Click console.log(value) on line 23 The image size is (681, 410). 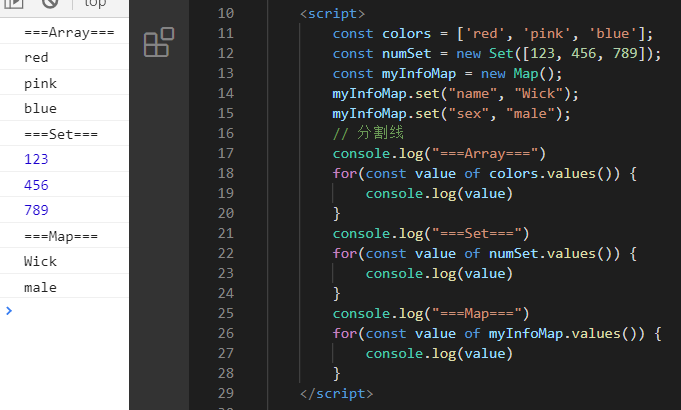(439, 273)
